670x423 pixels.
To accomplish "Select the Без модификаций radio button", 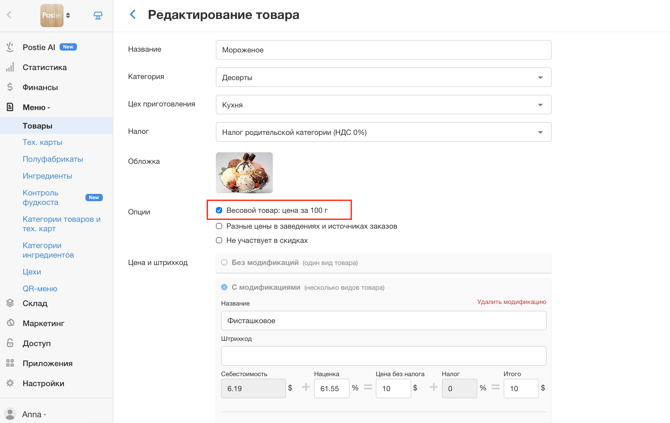I will click(224, 262).
